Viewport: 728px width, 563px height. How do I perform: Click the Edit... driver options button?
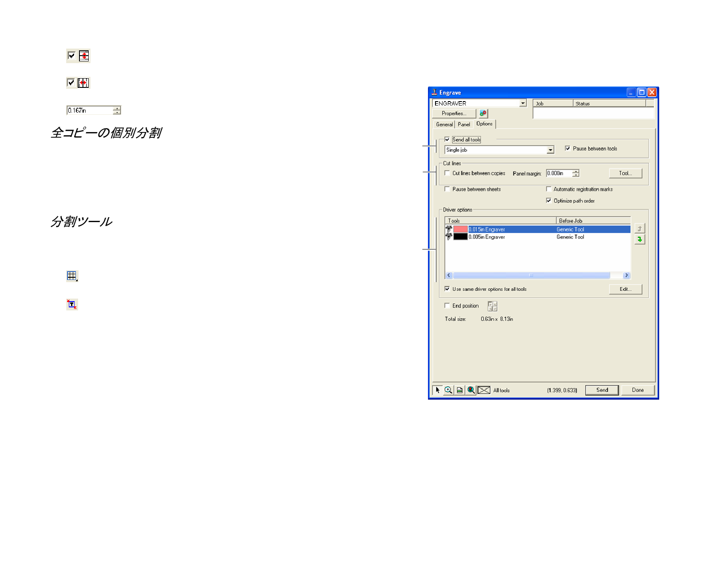(625, 289)
